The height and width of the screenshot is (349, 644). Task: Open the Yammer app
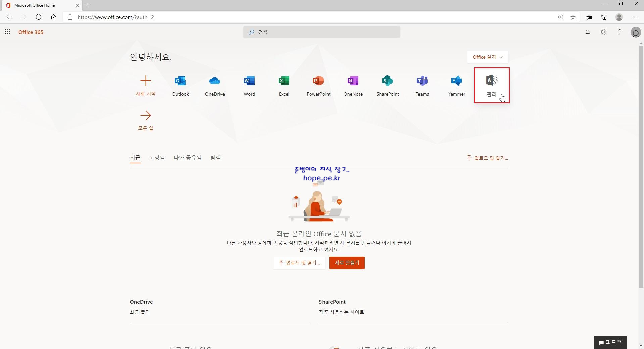457,85
